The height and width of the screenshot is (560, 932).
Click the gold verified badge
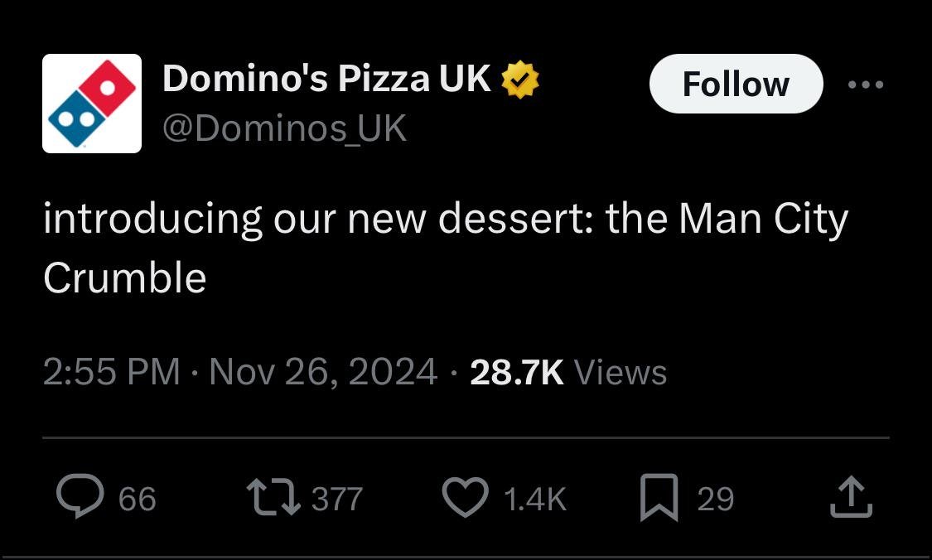click(x=521, y=79)
